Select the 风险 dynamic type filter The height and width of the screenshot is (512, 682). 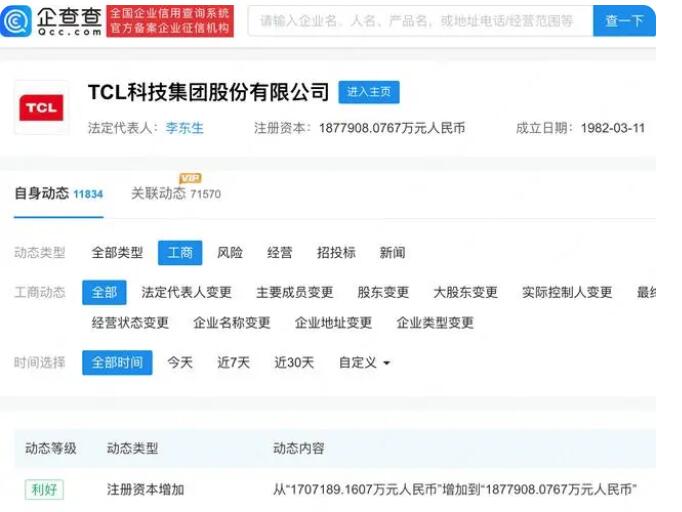tap(230, 253)
